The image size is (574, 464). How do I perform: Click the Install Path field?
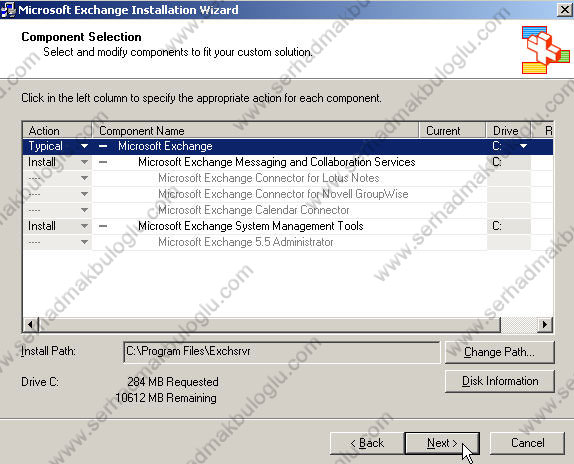tap(282, 352)
